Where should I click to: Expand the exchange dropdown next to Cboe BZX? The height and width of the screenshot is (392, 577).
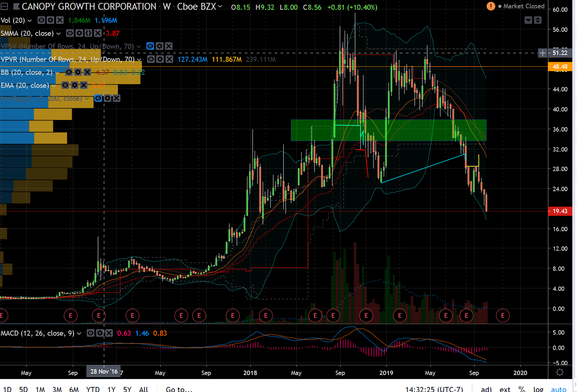tap(220, 7)
